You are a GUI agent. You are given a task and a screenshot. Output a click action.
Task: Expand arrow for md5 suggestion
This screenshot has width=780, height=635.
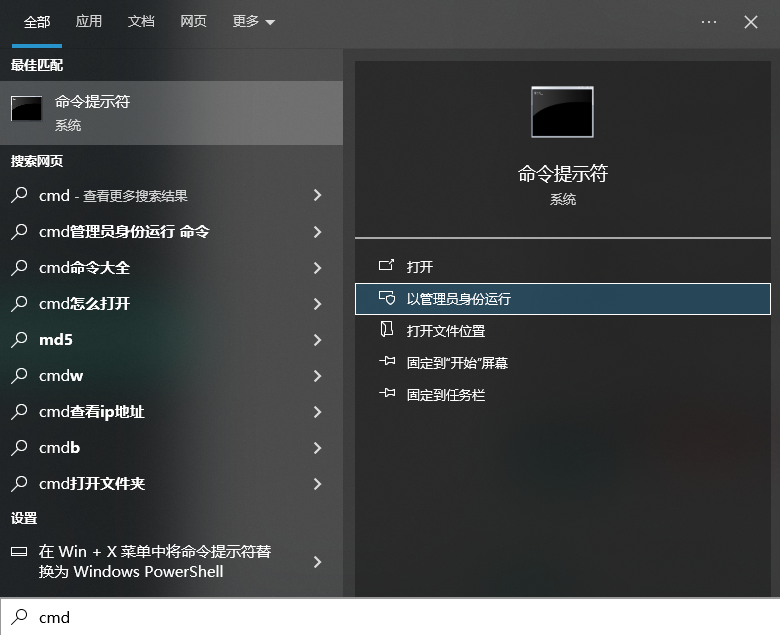317,340
